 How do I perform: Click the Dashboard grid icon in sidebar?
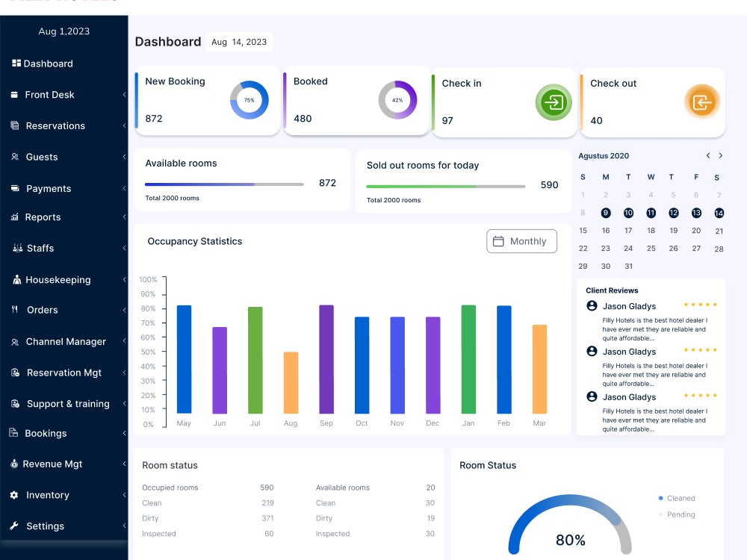[x=16, y=63]
